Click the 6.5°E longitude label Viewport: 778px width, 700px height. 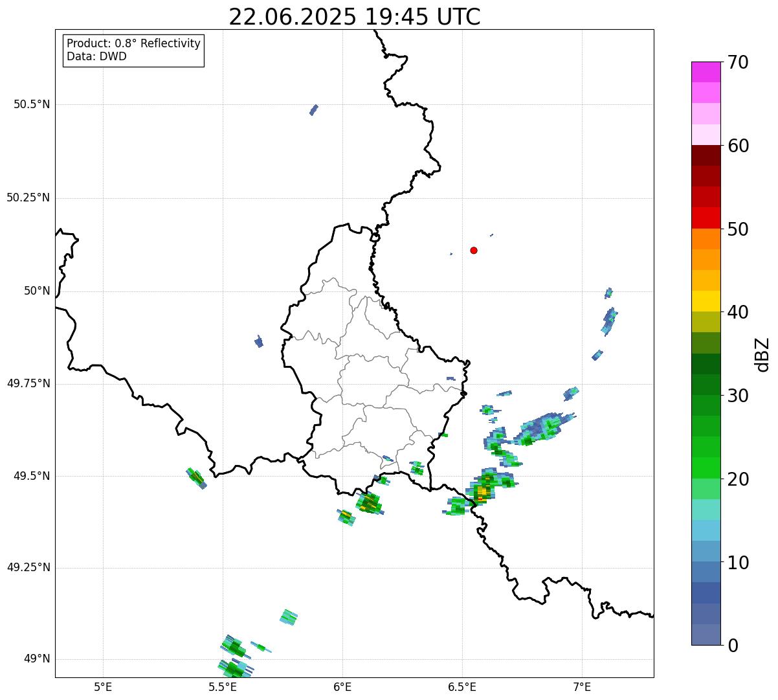coord(462,686)
